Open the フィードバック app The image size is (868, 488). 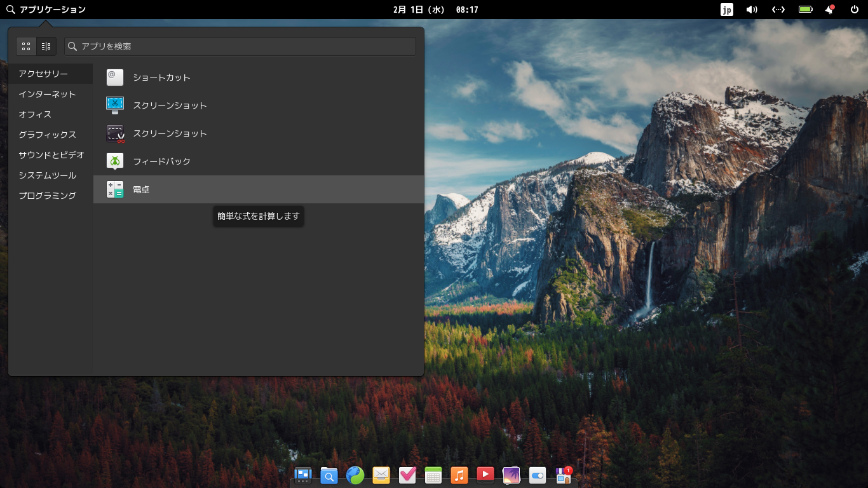coord(259,161)
